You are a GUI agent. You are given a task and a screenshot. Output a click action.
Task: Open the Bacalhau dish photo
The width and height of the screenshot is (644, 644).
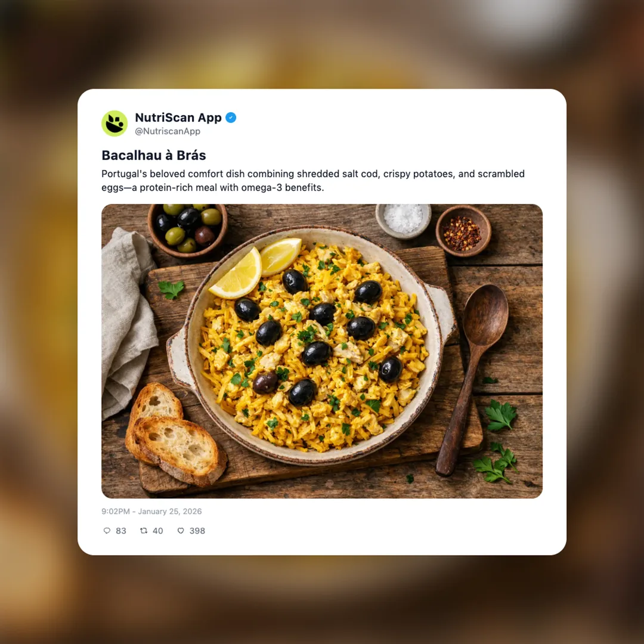[322, 351]
